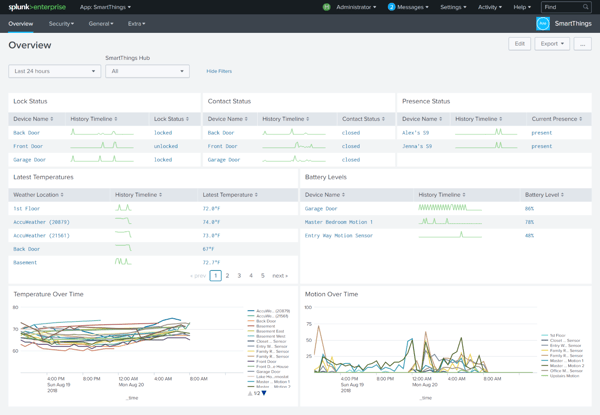This screenshot has height=415, width=600.
Task: Sort Contact Status table by Device Name
Action: click(x=228, y=119)
